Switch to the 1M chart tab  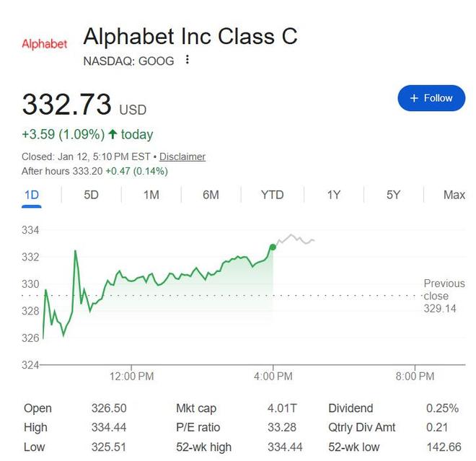pyautogui.click(x=151, y=195)
